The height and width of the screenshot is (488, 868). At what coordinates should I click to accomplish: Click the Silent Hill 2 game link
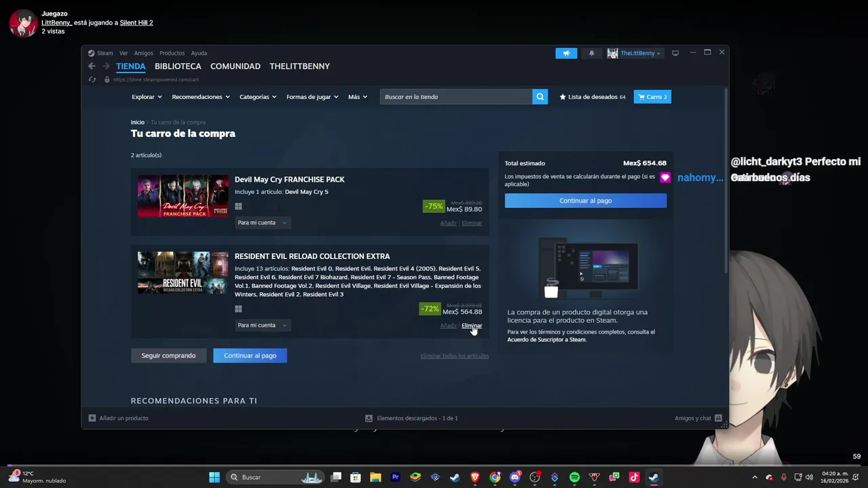click(136, 22)
